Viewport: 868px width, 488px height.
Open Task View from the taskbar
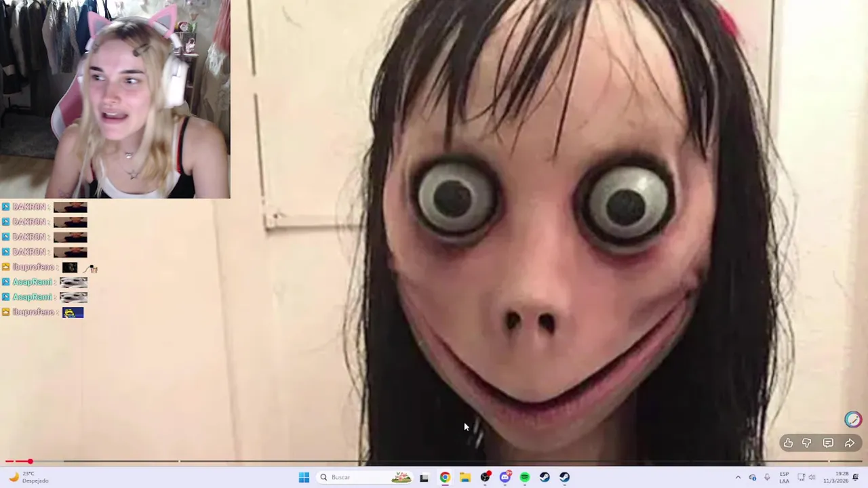pyautogui.click(x=424, y=477)
